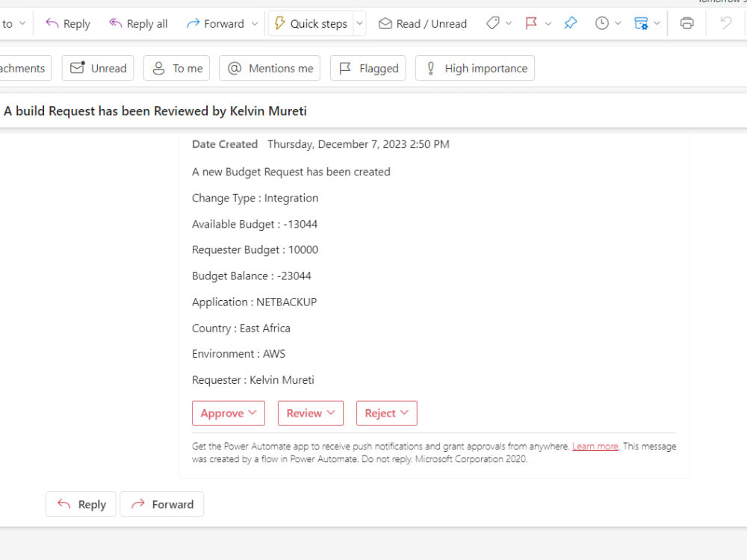This screenshot has width=747, height=560.
Task: Expand the Quick steps dropdown arrow
Action: (360, 24)
